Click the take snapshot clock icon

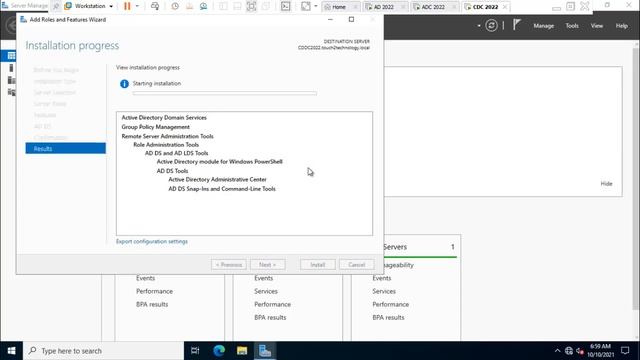click(175, 6)
